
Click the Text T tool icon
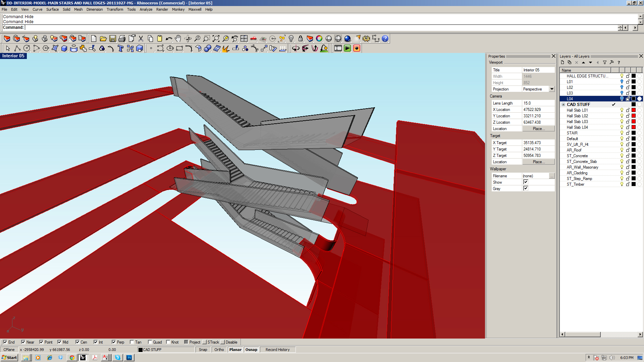pyautogui.click(x=120, y=48)
